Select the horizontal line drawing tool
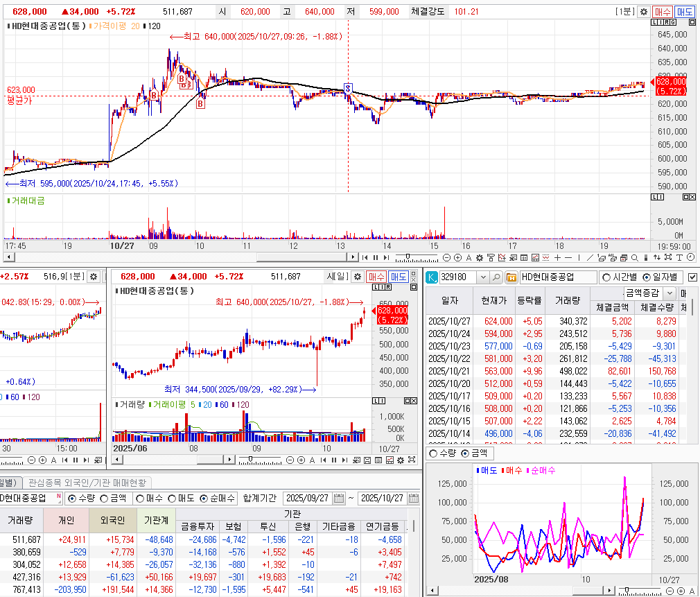 coord(568,258)
